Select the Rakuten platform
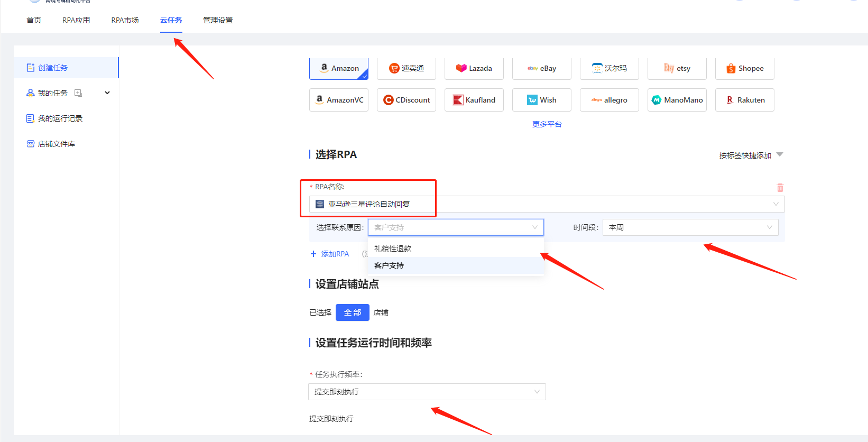Image resolution: width=868 pixels, height=442 pixels. [x=745, y=100]
